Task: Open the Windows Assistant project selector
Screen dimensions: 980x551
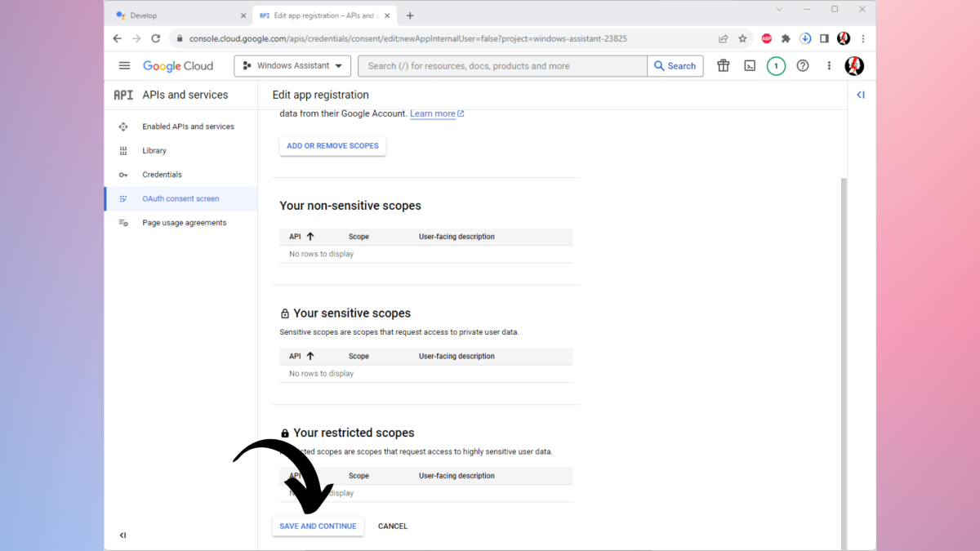Action: [292, 66]
